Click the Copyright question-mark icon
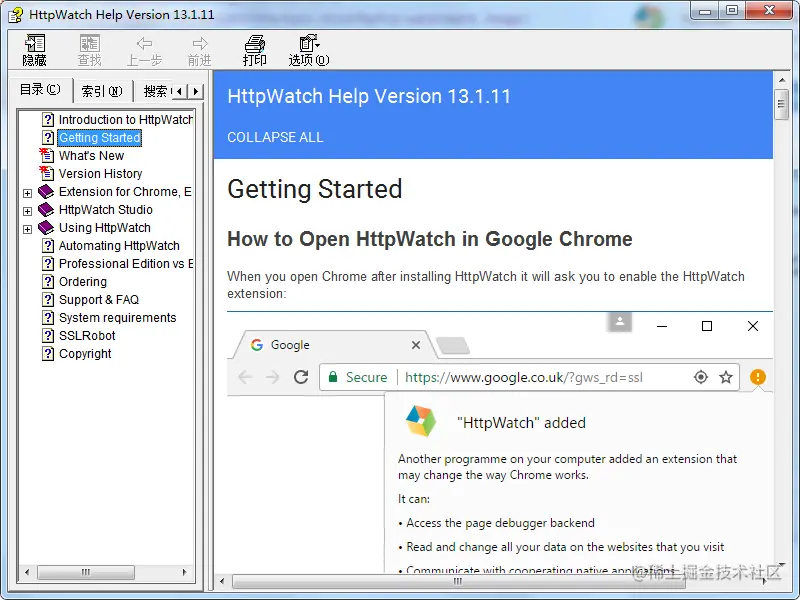800x600 pixels. coord(48,354)
